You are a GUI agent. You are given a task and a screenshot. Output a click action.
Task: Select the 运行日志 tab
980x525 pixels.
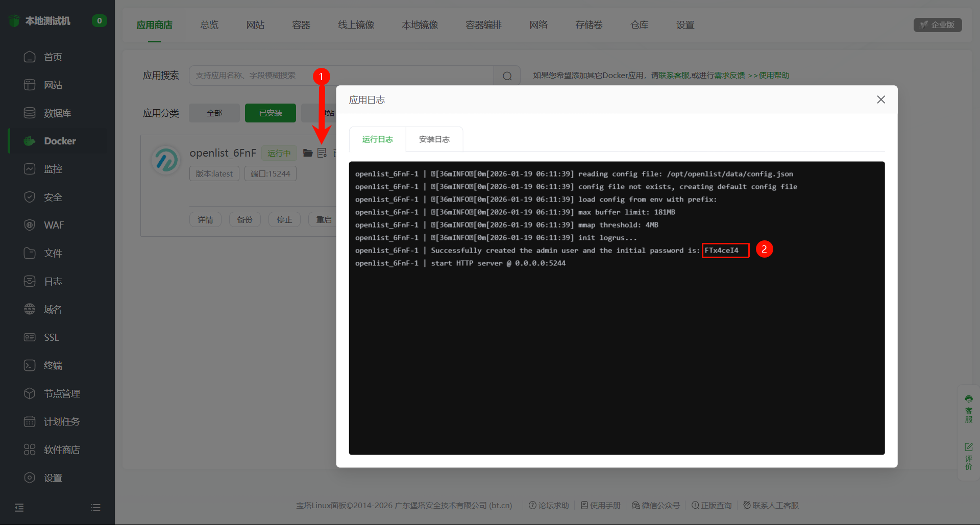pyautogui.click(x=377, y=139)
